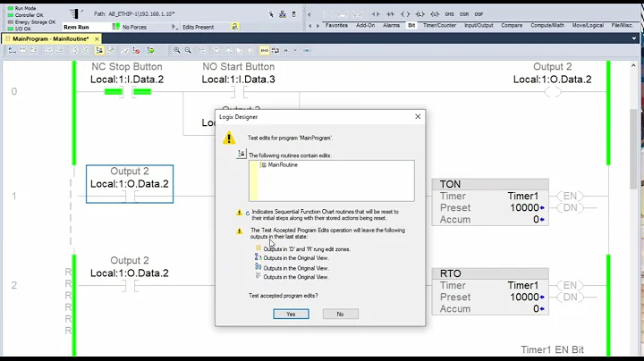This screenshot has width=644, height=361.
Task: Decline test edits with No button
Action: tap(340, 314)
